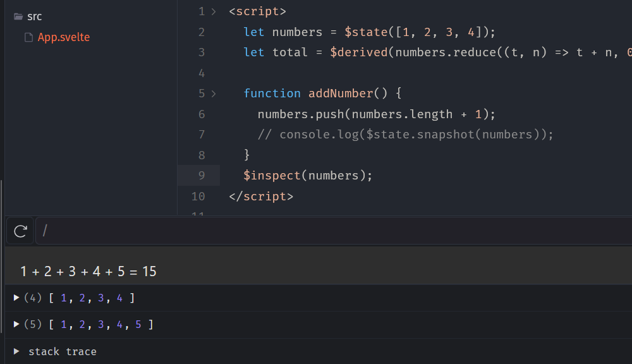The height and width of the screenshot is (364, 632).
Task: Focus the preview URL path field
Action: point(316,231)
